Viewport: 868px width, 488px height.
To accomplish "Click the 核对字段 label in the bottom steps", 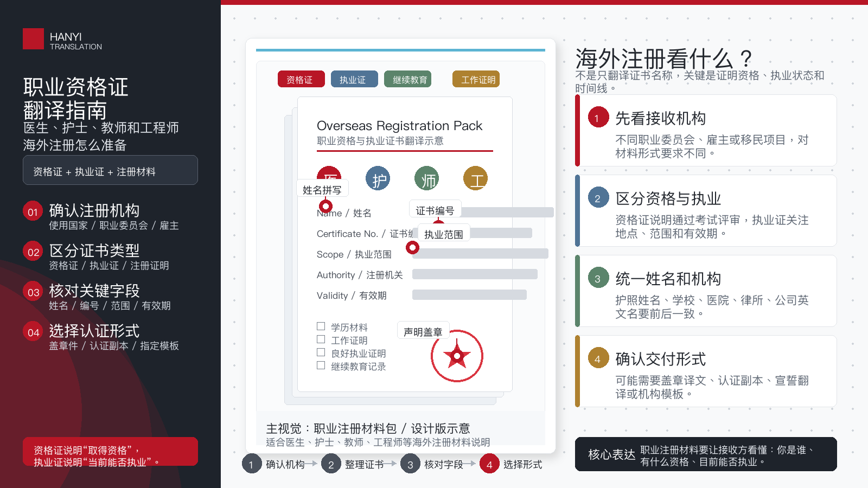I will click(x=444, y=465).
